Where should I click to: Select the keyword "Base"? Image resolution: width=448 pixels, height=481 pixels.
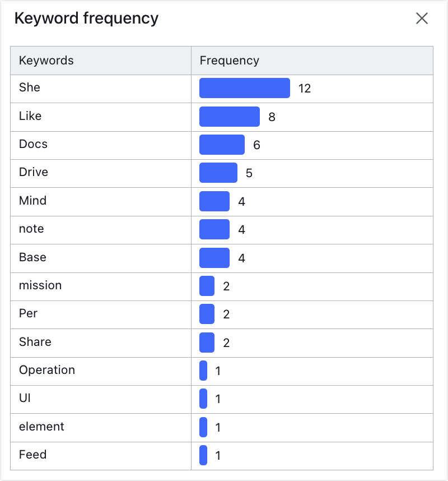(32, 257)
